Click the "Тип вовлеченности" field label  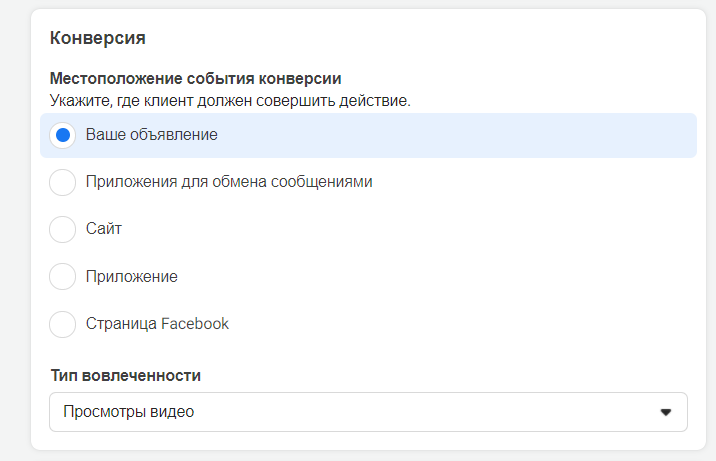(x=125, y=376)
